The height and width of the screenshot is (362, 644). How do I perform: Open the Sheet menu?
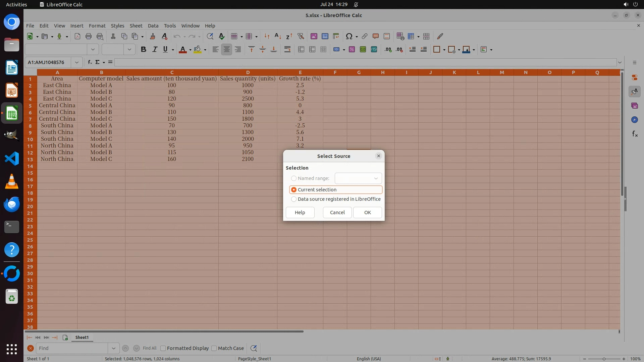tap(136, 26)
